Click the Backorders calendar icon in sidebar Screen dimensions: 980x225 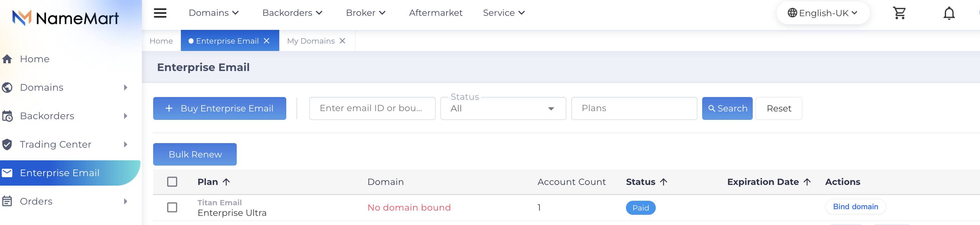pyautogui.click(x=7, y=116)
